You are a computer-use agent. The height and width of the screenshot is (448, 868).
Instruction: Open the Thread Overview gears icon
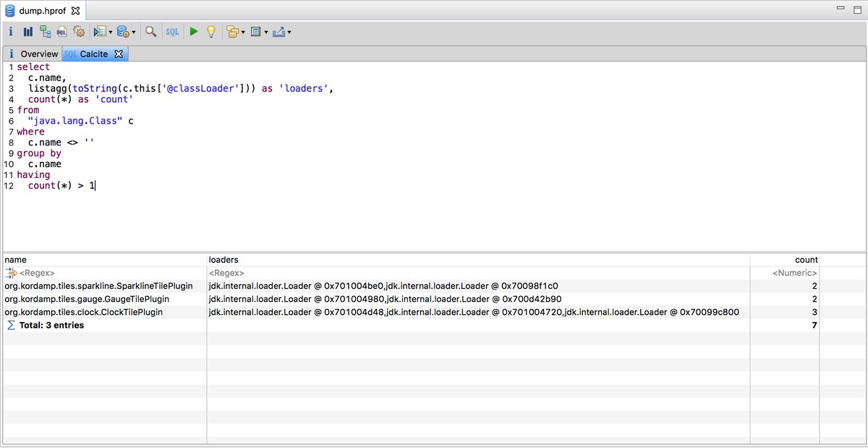click(79, 32)
